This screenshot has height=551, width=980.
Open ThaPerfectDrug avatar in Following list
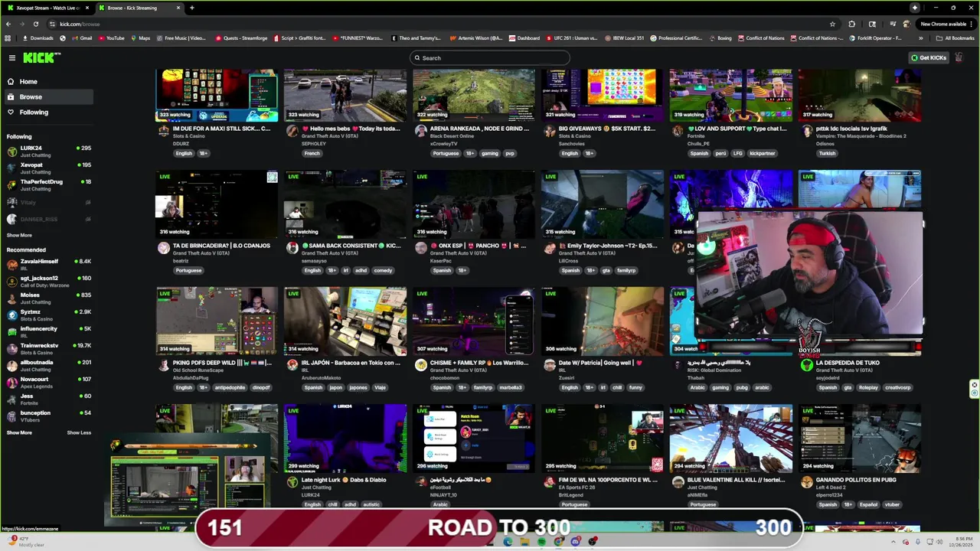tap(11, 184)
